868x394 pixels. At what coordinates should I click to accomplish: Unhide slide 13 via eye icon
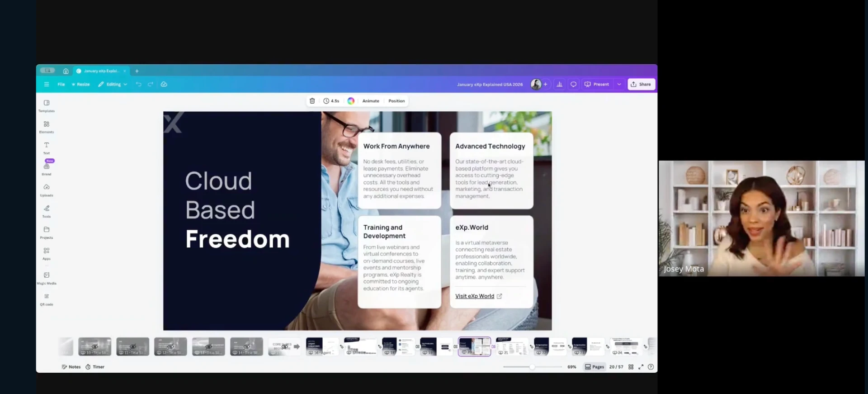coord(209,347)
